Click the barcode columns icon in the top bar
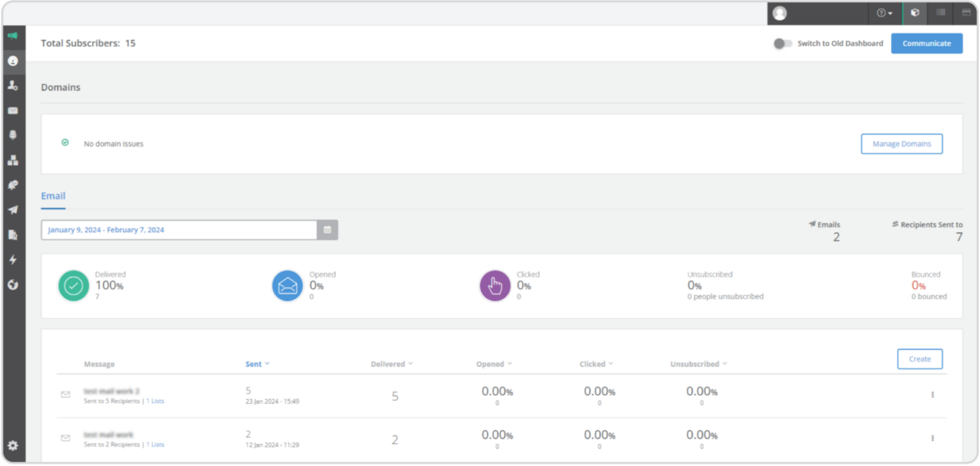The image size is (980, 466). tap(941, 13)
